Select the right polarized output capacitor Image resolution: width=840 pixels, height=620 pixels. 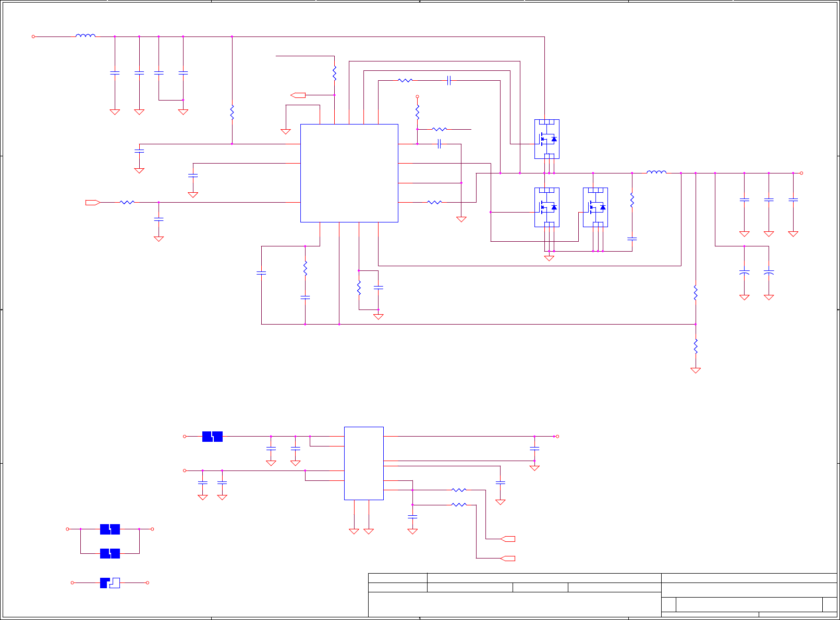[769, 272]
